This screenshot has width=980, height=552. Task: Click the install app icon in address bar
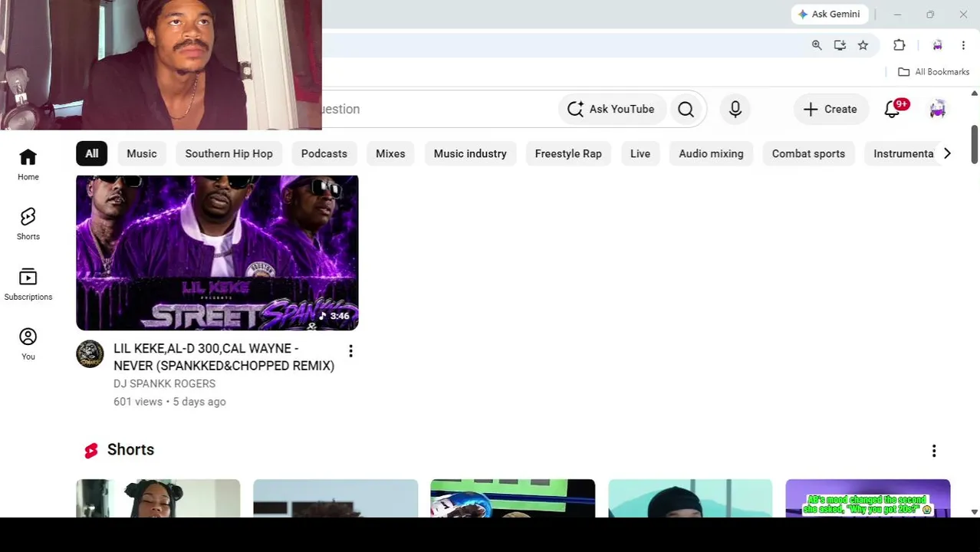tap(840, 45)
